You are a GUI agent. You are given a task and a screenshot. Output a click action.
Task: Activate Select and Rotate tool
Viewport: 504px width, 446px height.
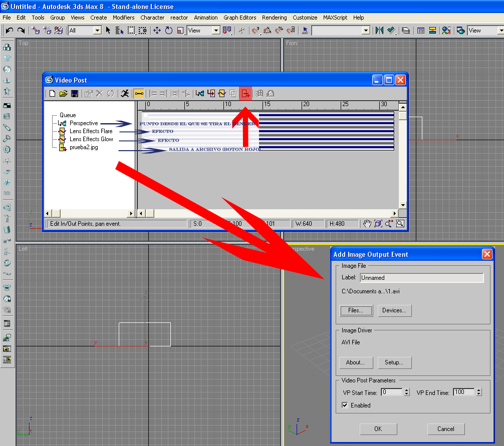coord(169,31)
